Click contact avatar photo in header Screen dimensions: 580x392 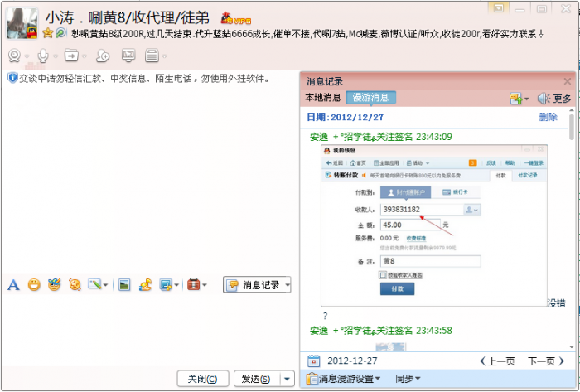[x=22, y=23]
